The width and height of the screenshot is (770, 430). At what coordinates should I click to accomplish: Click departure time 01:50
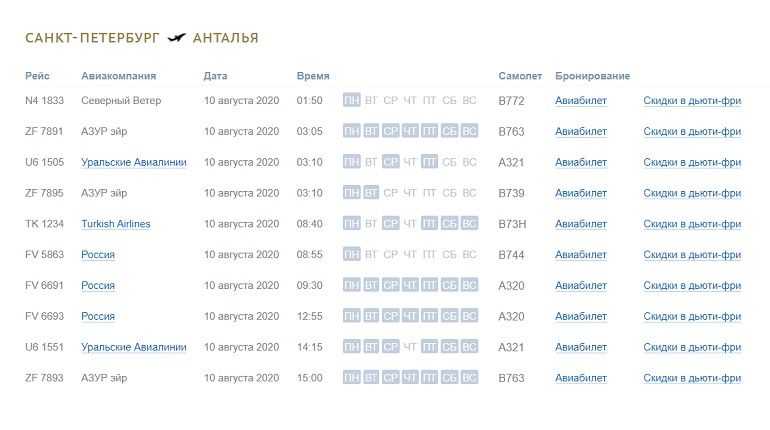click(309, 101)
